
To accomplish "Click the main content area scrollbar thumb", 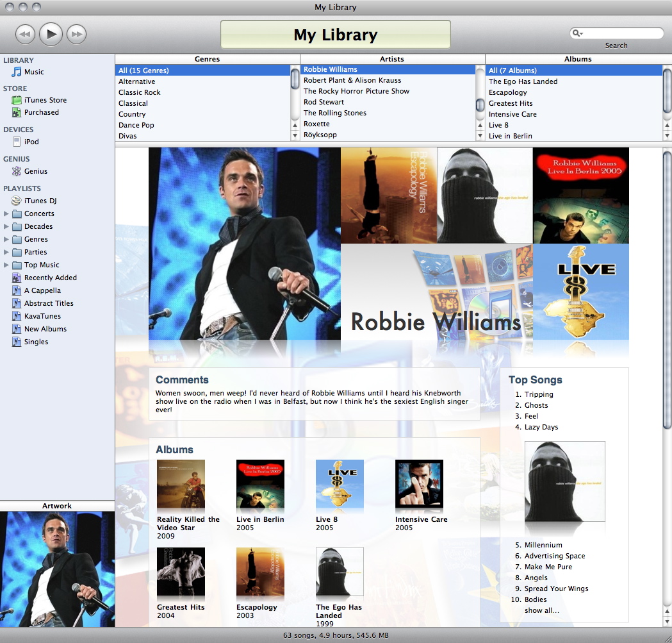I will coord(667,289).
